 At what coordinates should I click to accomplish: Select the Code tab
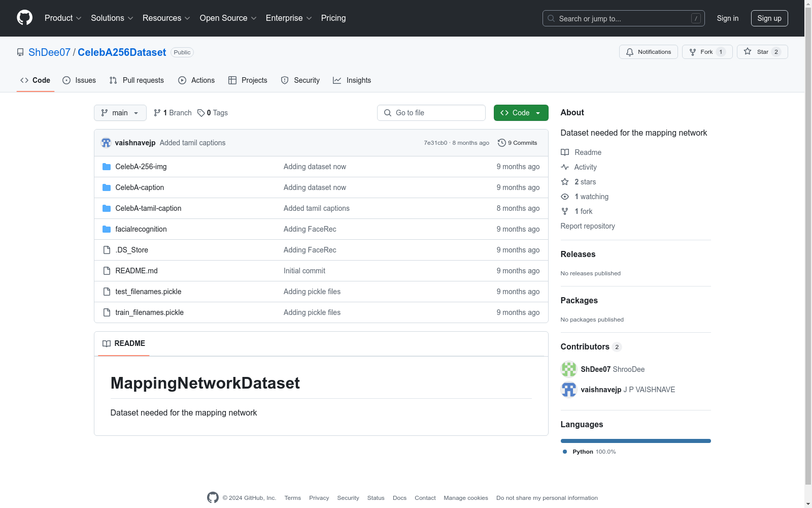[x=36, y=80]
